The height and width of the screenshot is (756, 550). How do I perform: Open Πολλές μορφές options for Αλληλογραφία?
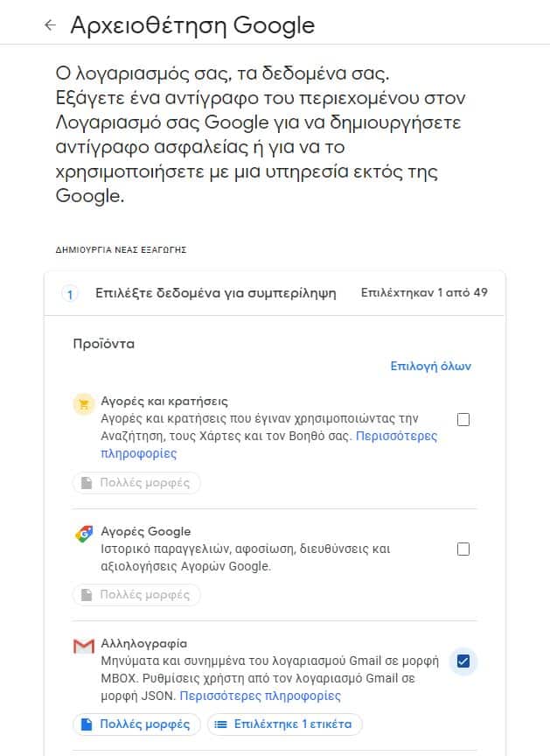pos(136,724)
